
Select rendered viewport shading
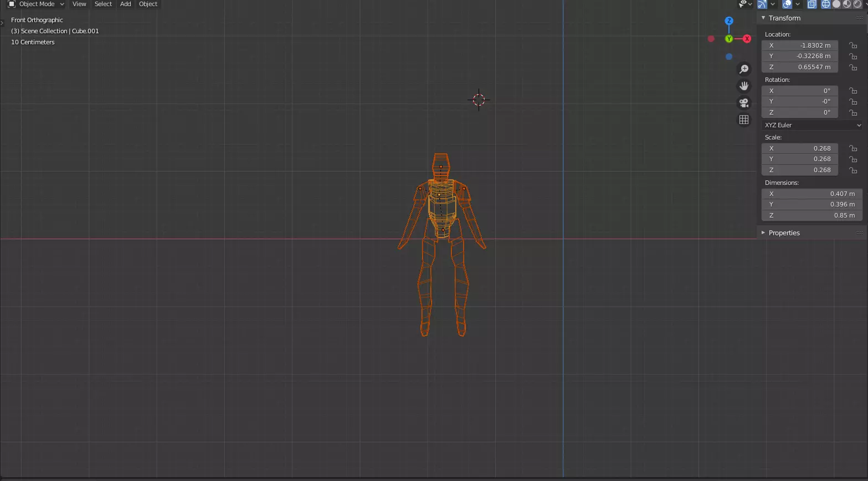pos(857,4)
